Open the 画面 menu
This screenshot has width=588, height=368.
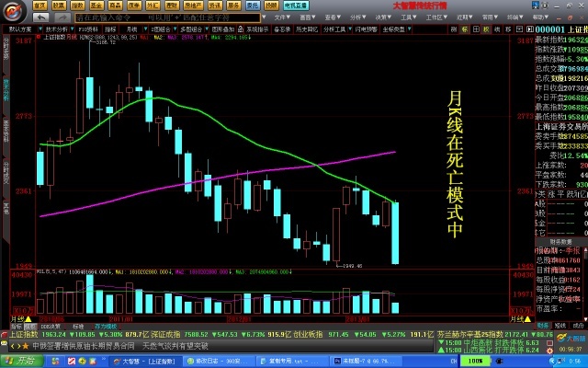tap(308, 17)
